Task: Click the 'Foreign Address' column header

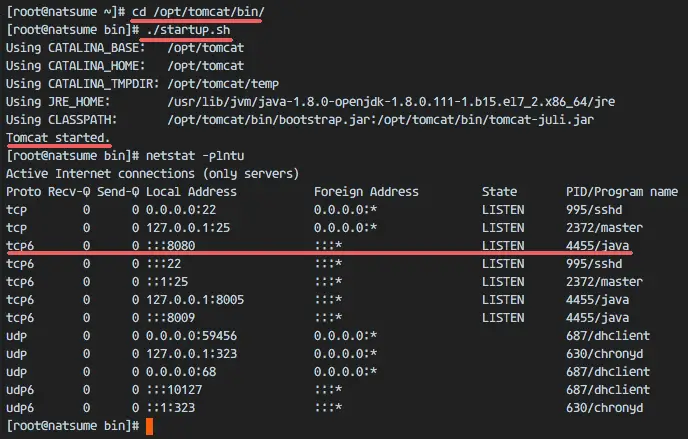Action: coord(366,192)
